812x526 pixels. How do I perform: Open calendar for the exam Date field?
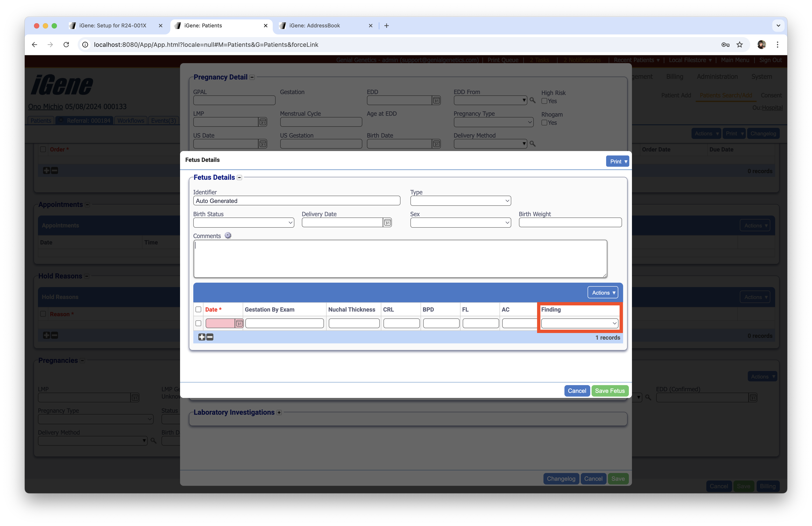pos(239,323)
